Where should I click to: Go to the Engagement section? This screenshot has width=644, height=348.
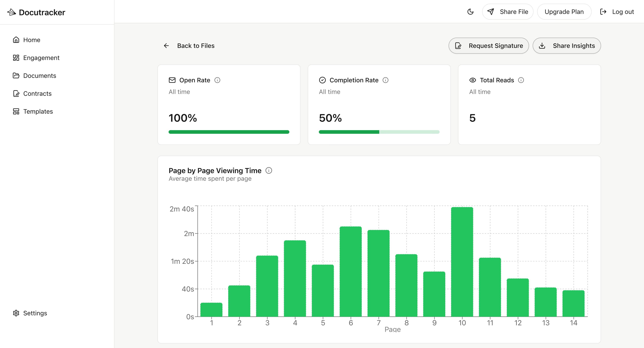click(41, 58)
